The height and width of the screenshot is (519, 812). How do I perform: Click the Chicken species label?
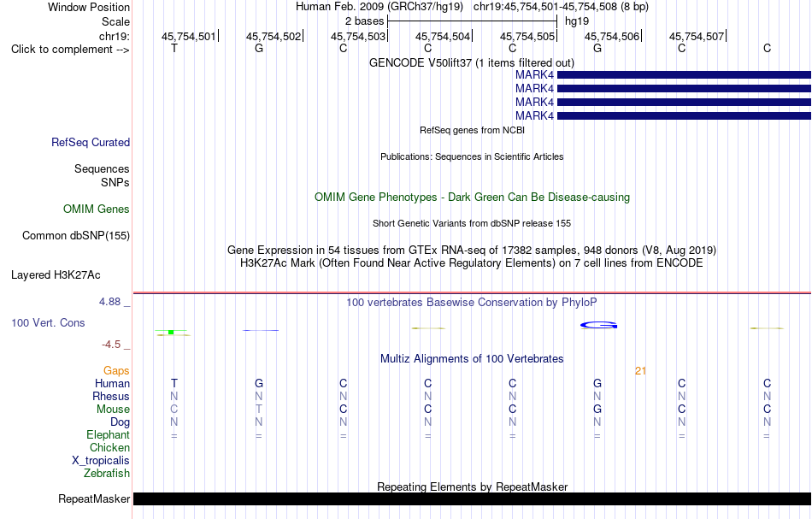point(109,447)
